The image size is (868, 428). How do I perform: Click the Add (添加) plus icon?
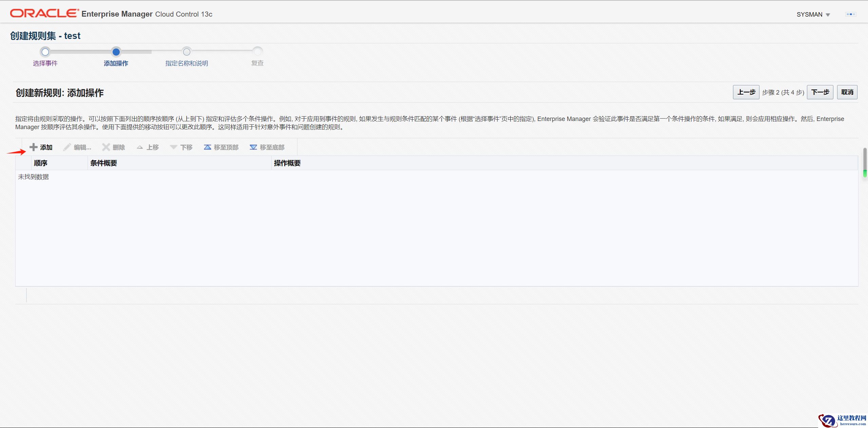click(x=33, y=147)
